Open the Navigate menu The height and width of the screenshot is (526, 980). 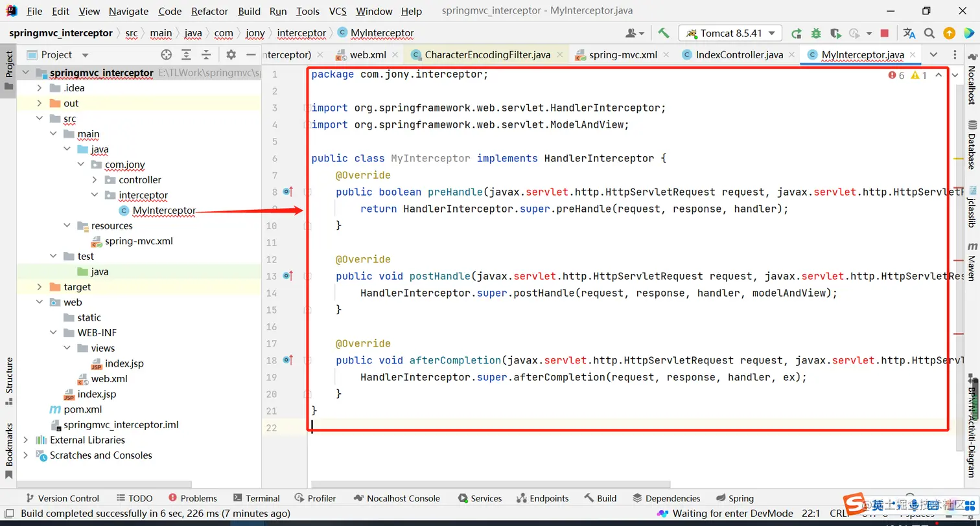tap(128, 11)
